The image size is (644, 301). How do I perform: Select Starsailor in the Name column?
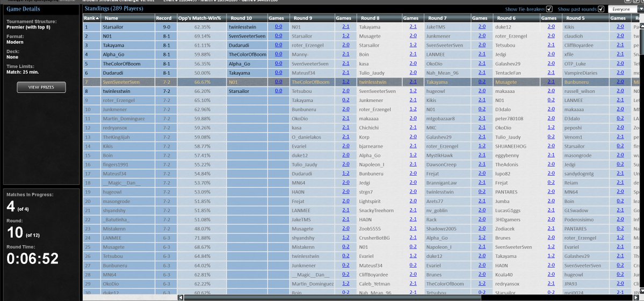click(113, 27)
